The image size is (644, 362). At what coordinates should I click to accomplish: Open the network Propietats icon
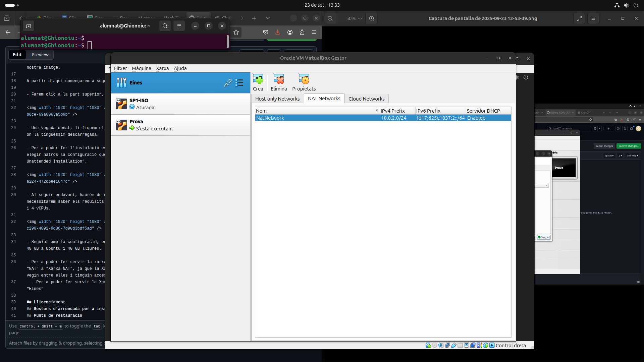(304, 82)
